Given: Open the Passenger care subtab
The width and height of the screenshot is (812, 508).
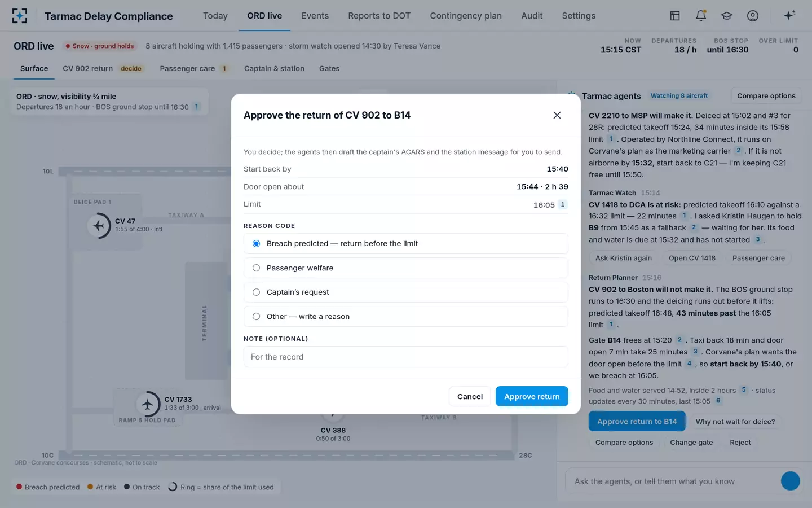Looking at the screenshot, I should point(194,69).
